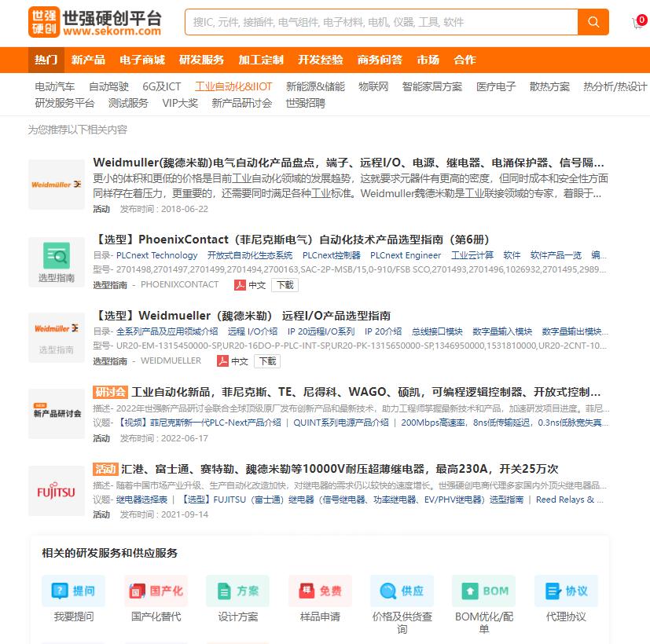Select the 工业自动化&IIOT category
This screenshot has height=644, width=650.
pyautogui.click(x=233, y=86)
